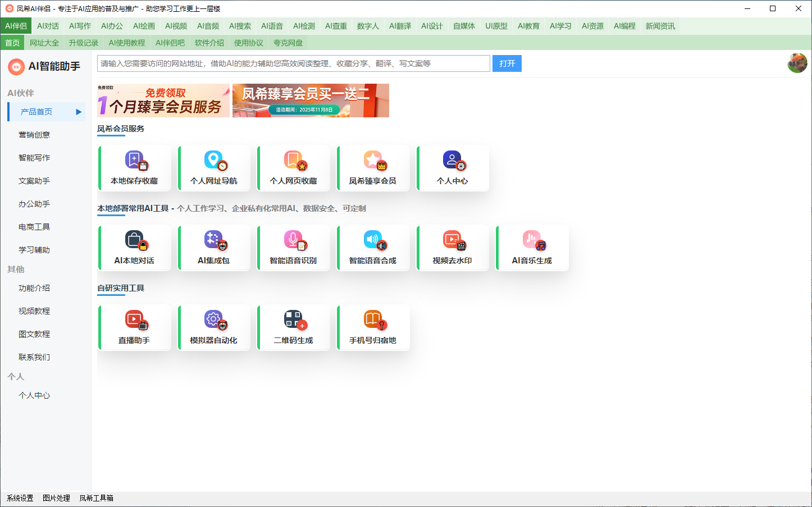Select the AI翻译 tab

coord(400,26)
